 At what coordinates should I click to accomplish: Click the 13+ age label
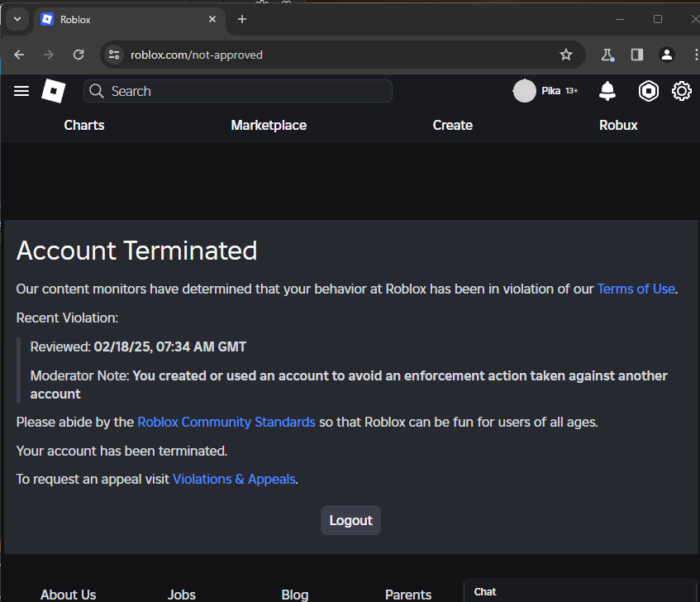571,91
